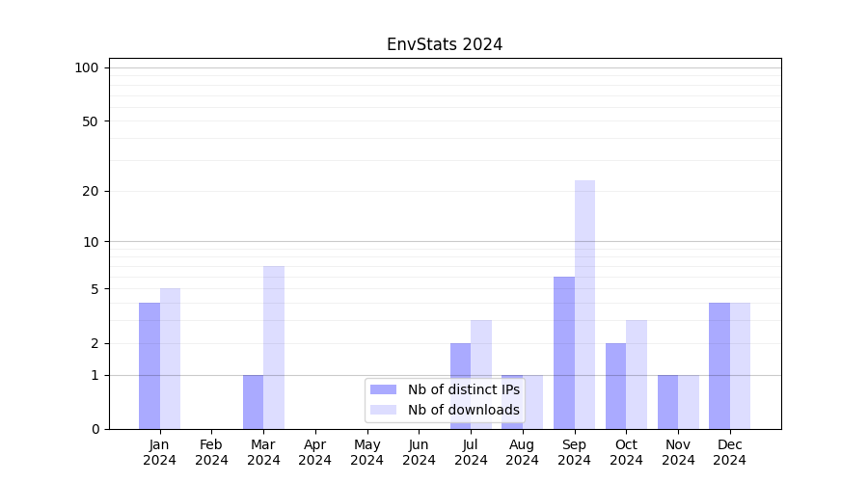Click the Feb 2024 x-axis label

[211, 452]
